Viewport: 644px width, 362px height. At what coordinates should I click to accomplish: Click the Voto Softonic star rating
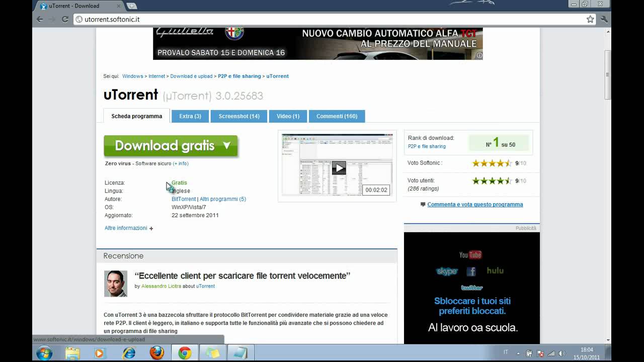tap(492, 163)
